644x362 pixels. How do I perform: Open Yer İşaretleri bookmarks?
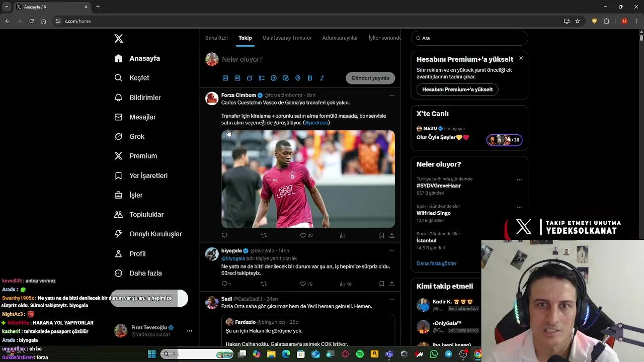[x=141, y=175]
